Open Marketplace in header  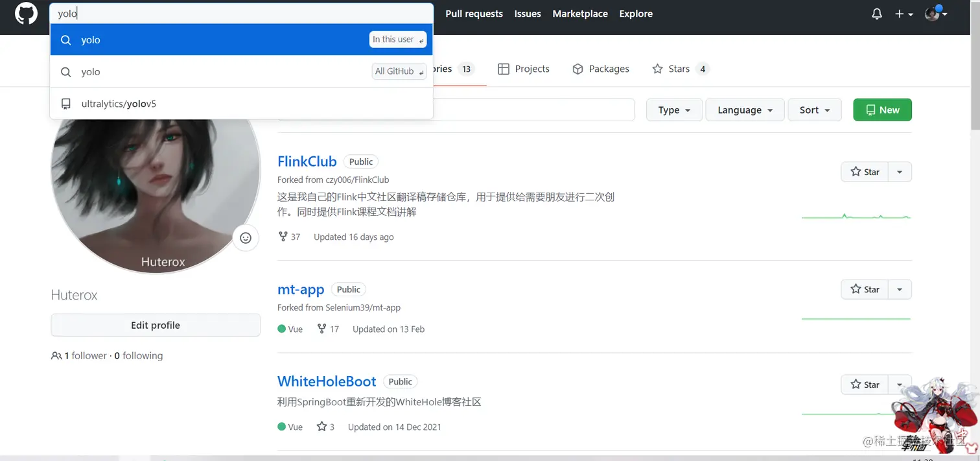pyautogui.click(x=580, y=14)
